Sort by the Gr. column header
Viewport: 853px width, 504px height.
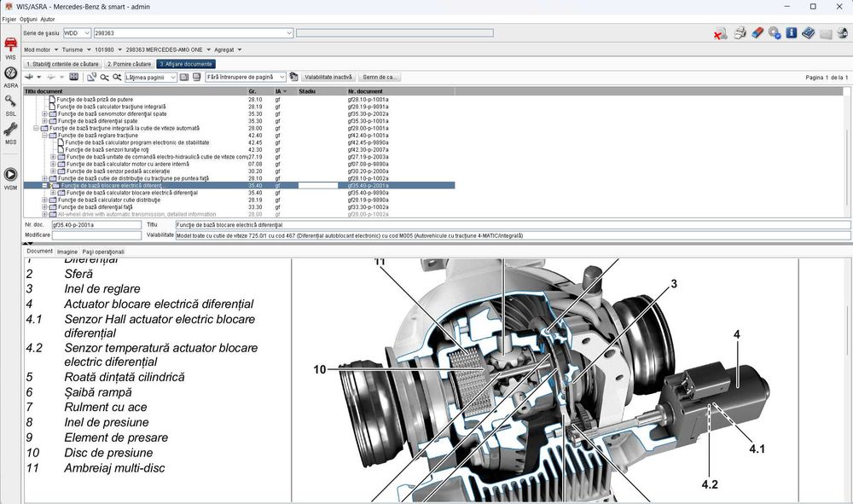[252, 91]
